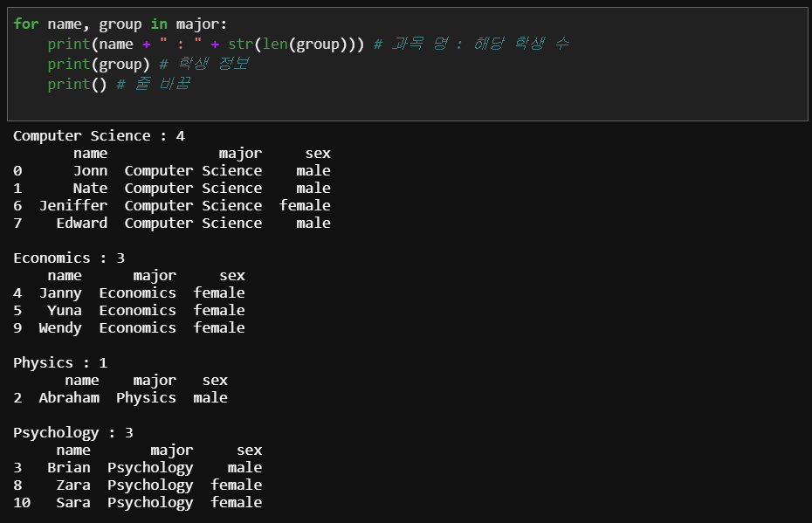Screen dimensions: 812x523
Task: Click the 'Computer Science : 4' output heading
Action: point(99,135)
